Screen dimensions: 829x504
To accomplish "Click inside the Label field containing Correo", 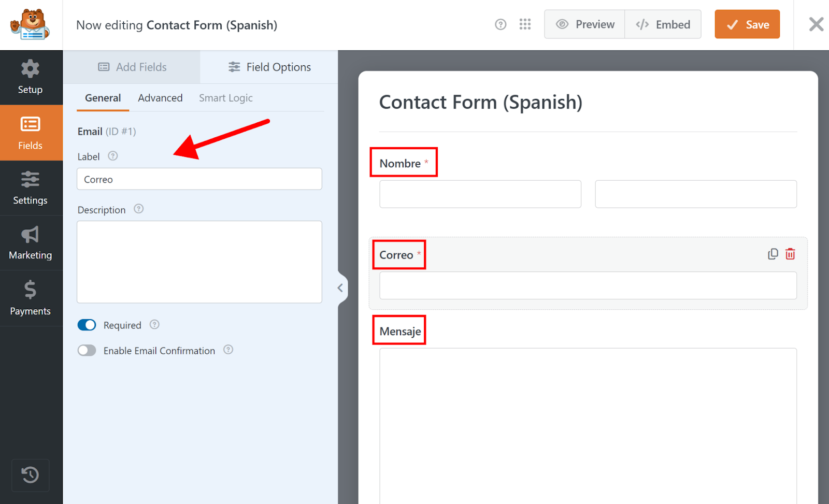I will click(x=199, y=179).
